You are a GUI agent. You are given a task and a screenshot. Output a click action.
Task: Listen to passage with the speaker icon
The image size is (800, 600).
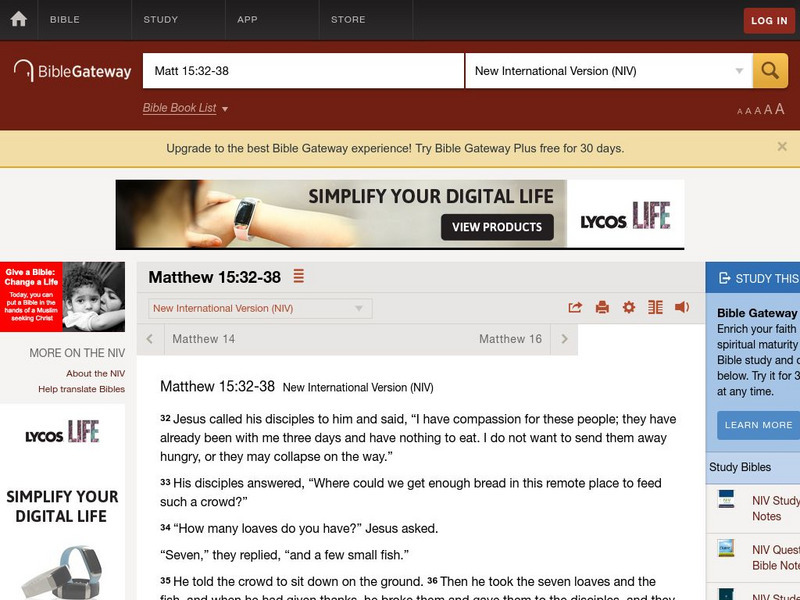click(682, 307)
